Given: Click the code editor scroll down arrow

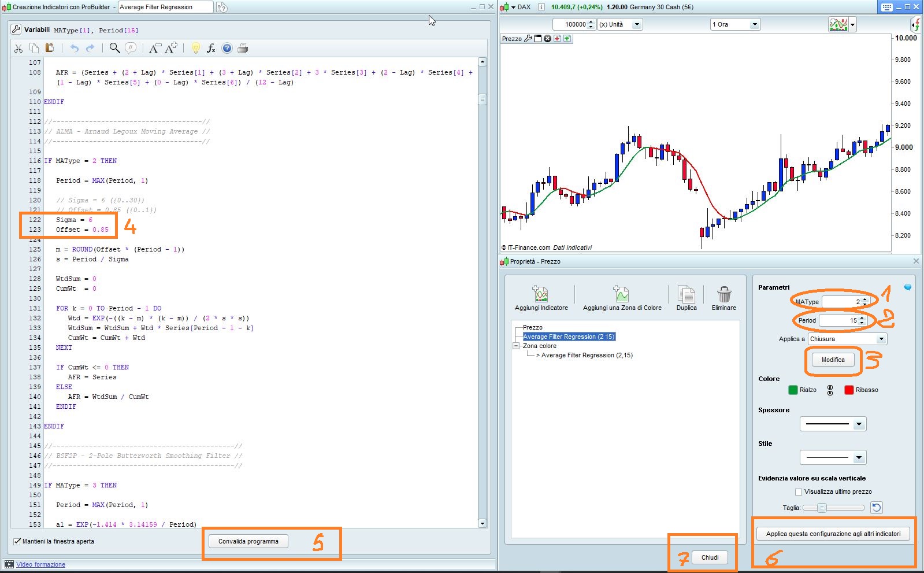Looking at the screenshot, I should 483,523.
